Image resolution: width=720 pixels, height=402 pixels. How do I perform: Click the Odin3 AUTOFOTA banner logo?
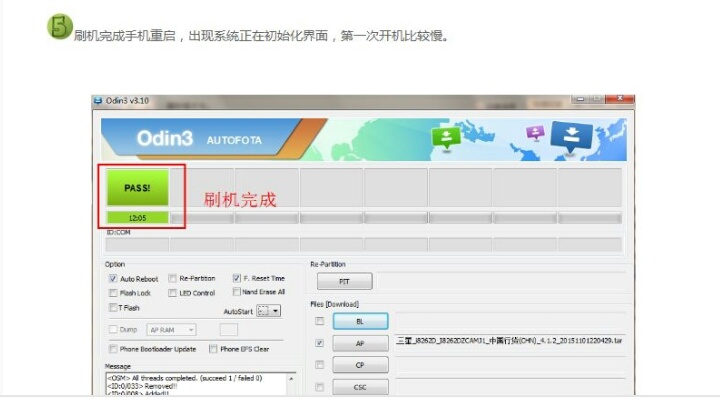[x=199, y=138]
